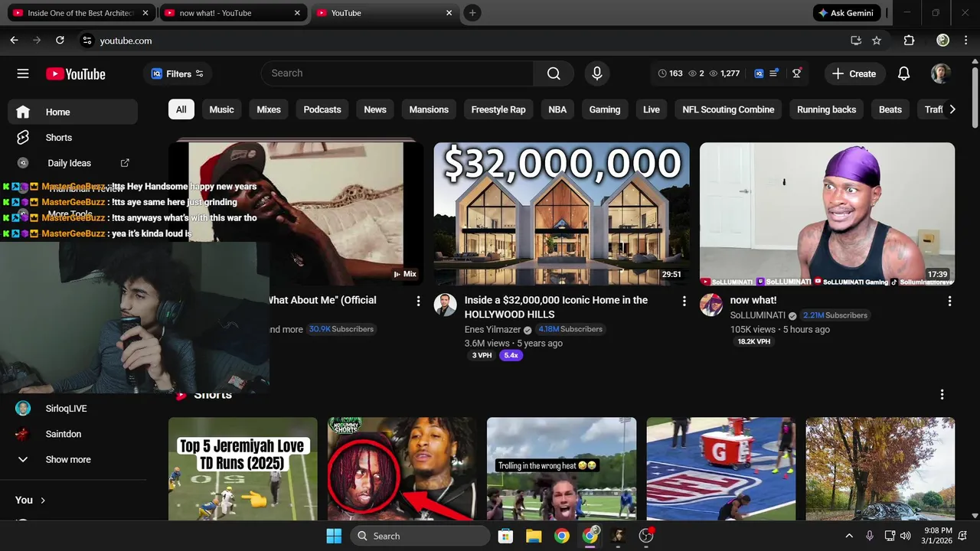980x551 pixels.
Task: Open the vidIQ Filters button
Action: [x=178, y=73]
